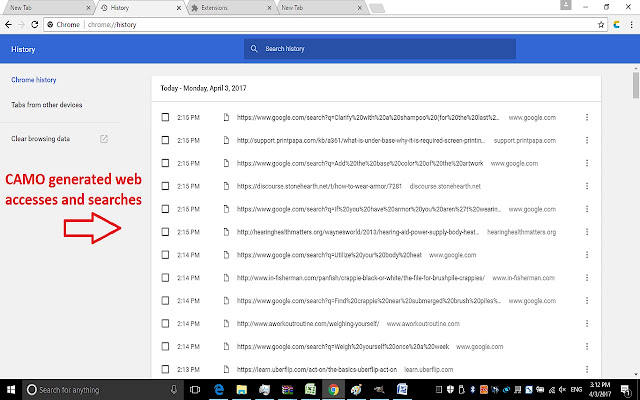Image resolution: width=640 pixels, height=400 pixels.
Task: Check the box for the Add base color search
Action: tap(165, 163)
